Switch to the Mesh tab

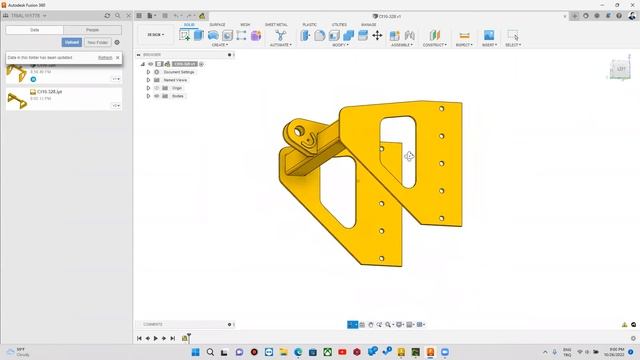(245, 25)
